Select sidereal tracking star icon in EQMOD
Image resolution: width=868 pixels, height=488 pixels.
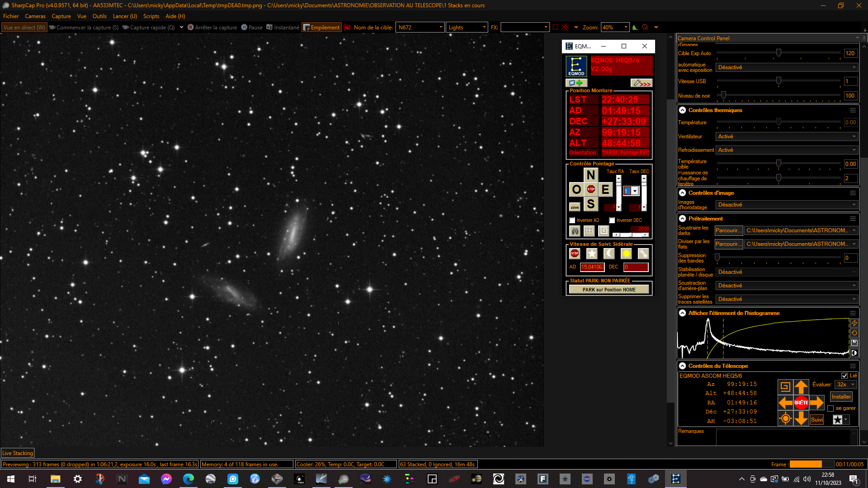click(x=592, y=253)
